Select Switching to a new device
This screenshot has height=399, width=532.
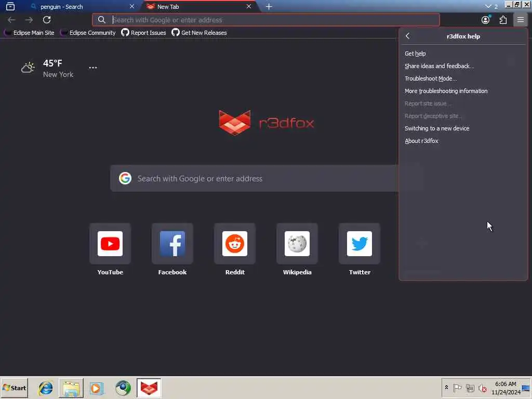(x=463, y=128)
